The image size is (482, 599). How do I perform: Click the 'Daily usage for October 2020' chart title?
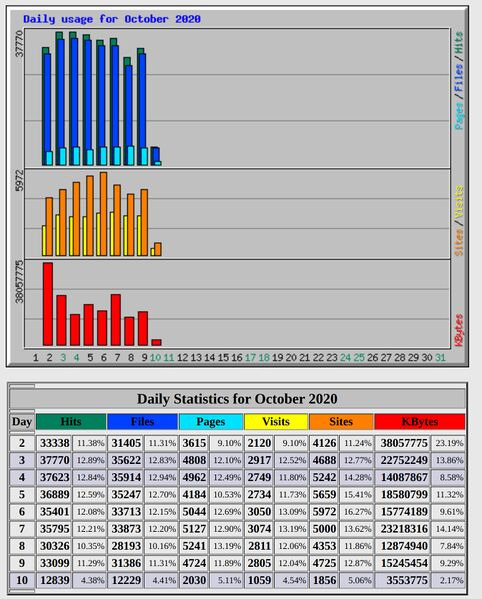point(112,19)
